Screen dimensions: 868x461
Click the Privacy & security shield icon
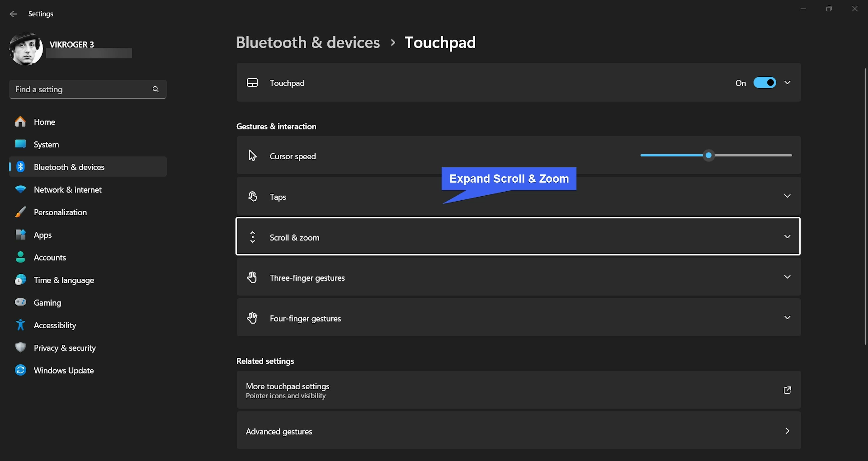tap(20, 347)
